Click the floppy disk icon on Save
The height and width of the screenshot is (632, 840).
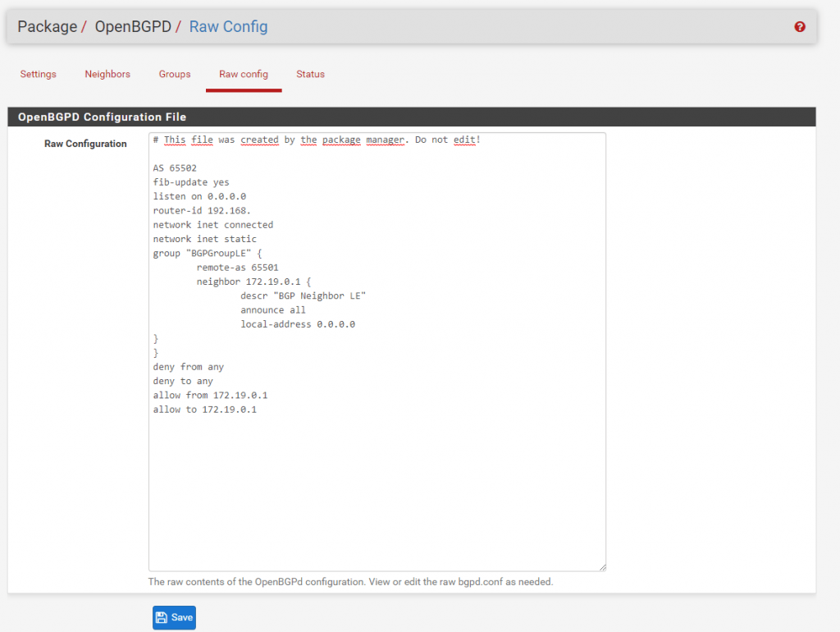point(162,617)
